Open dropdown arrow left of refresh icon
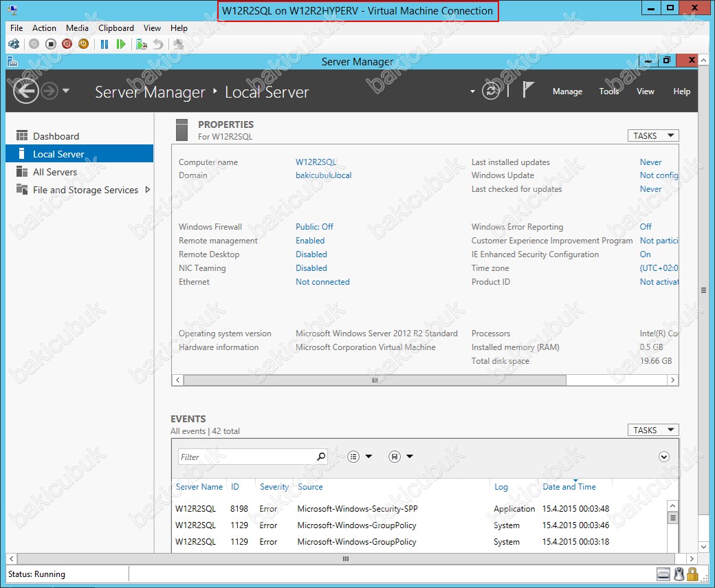The height and width of the screenshot is (588, 715). 472,91
